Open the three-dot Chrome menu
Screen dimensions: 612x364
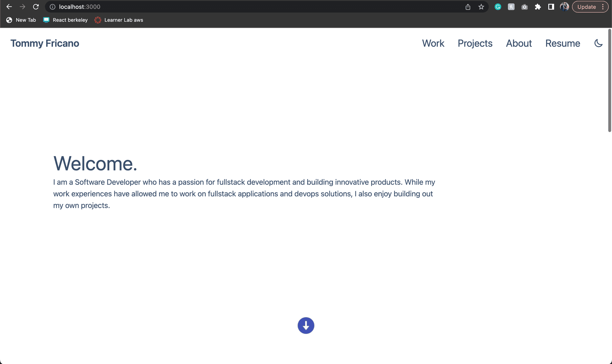pos(603,7)
